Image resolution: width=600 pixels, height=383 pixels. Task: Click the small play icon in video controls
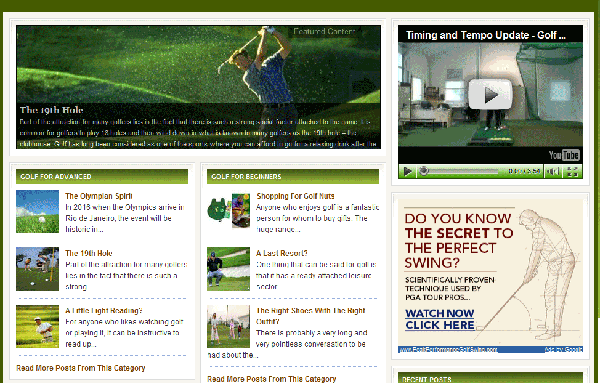[408, 171]
